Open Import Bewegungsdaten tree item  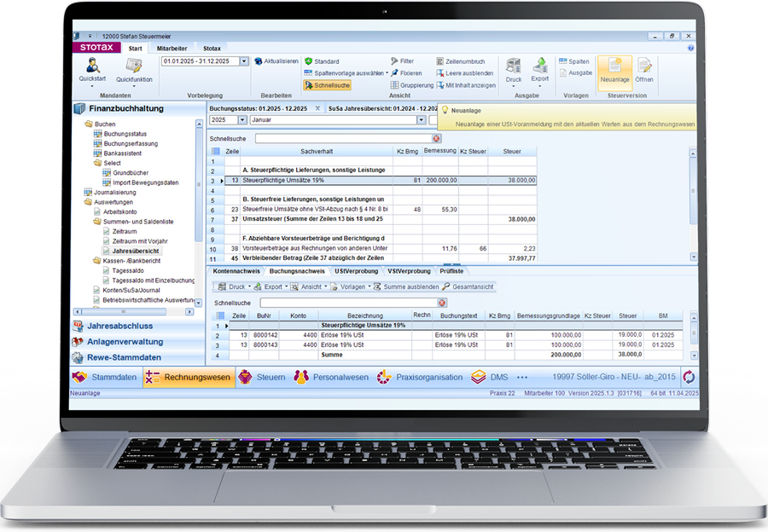[x=145, y=182]
